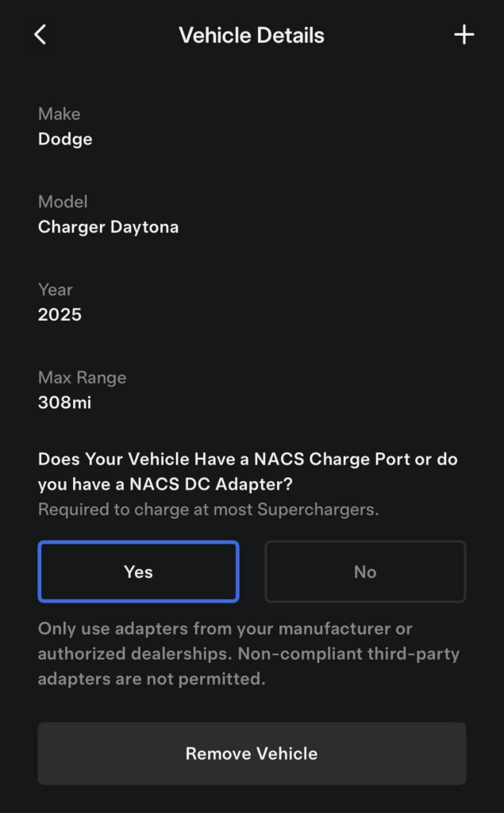Select the 2025 year value
504x813 pixels.
(60, 314)
